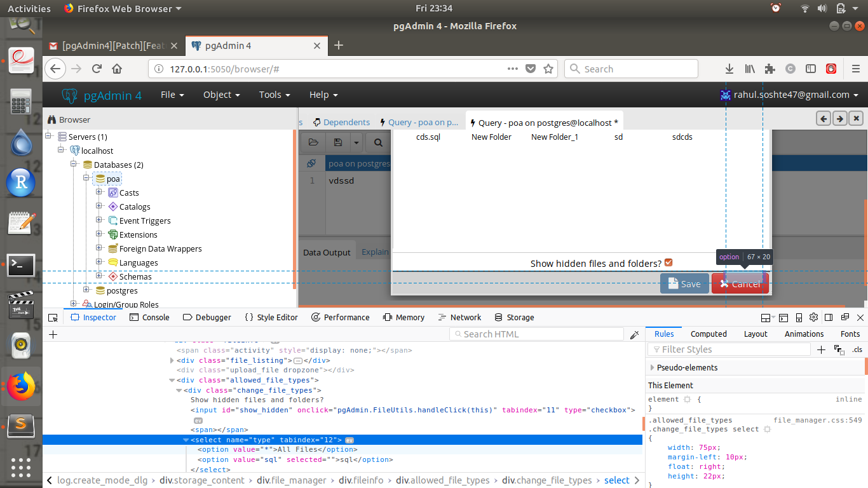Click the add new style rule plus icon

[821, 349]
